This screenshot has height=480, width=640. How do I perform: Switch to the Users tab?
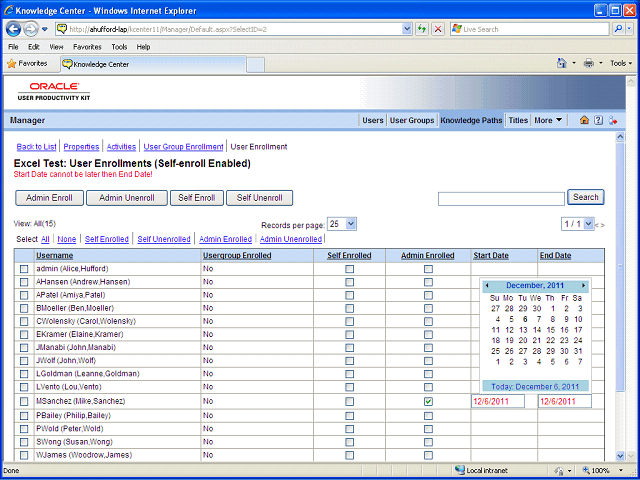click(x=373, y=120)
